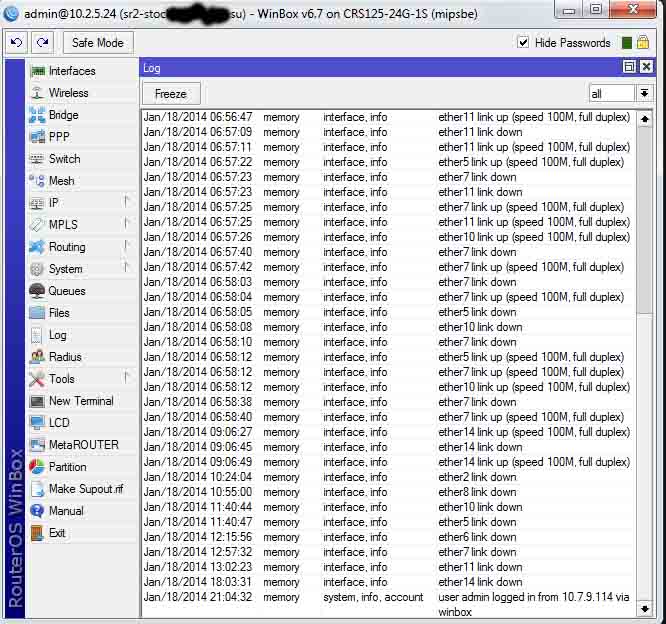
Task: Select the 11:40:44 ether10 link down entry
Action: [x=387, y=507]
